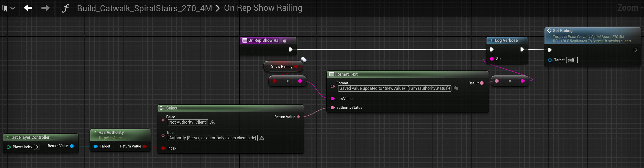Click the Set Railing exec output pin
644x168 pixels.
635,50
